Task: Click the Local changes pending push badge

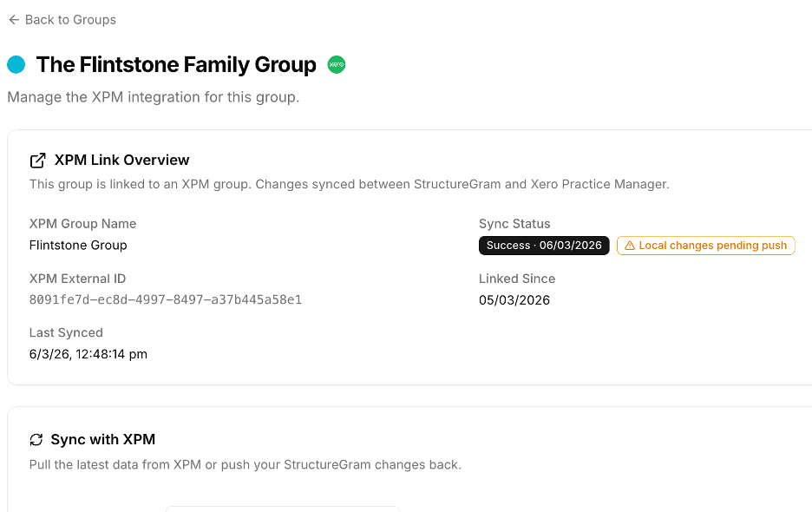Action: coord(705,245)
